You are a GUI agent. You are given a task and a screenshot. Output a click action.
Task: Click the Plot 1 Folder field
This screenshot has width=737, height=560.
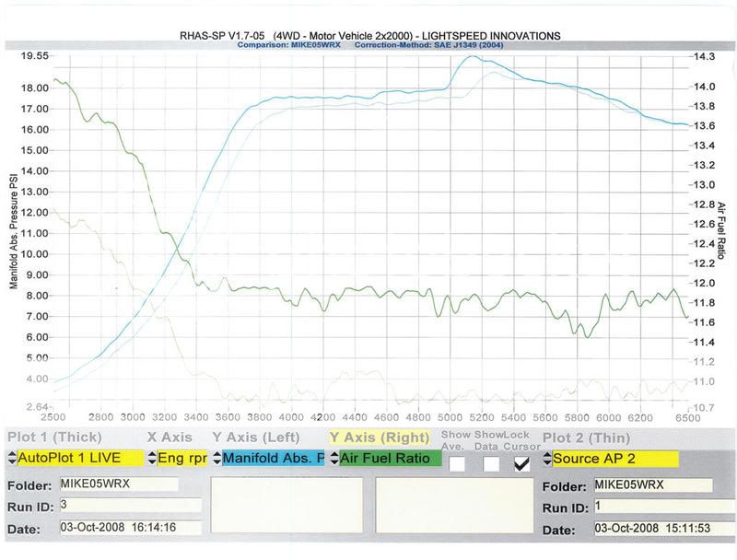pyautogui.click(x=117, y=484)
